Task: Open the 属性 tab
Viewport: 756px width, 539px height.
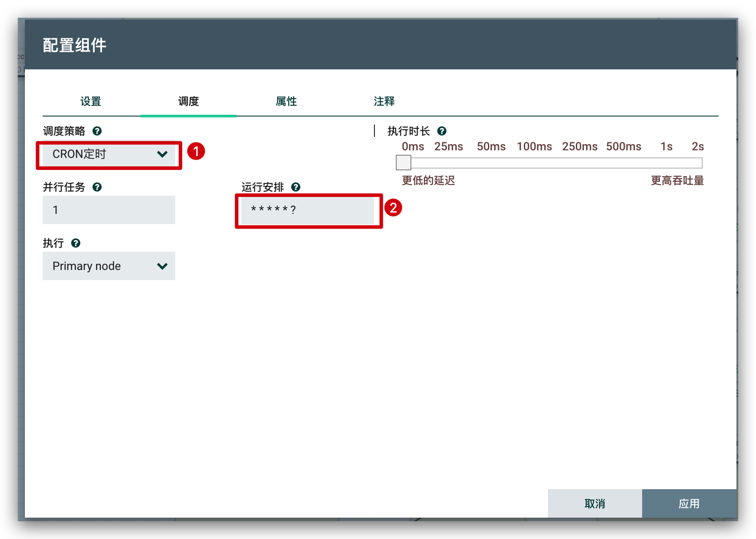Action: pos(286,101)
